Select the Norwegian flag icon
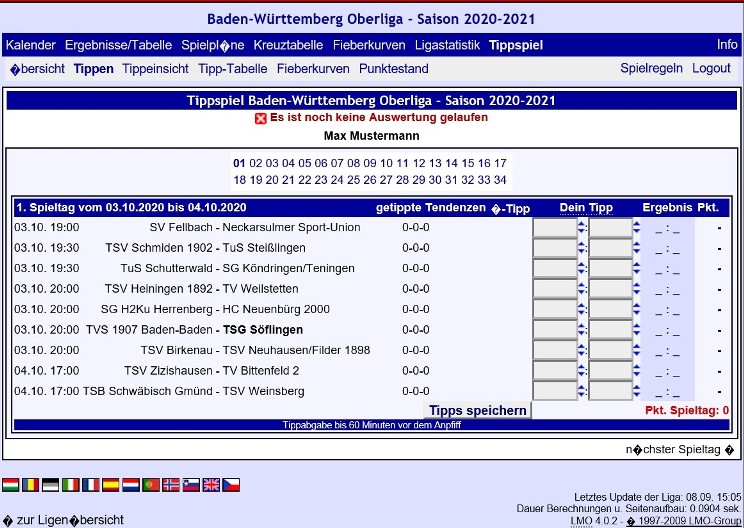The width and height of the screenshot is (744, 528). pyautogui.click(x=171, y=485)
